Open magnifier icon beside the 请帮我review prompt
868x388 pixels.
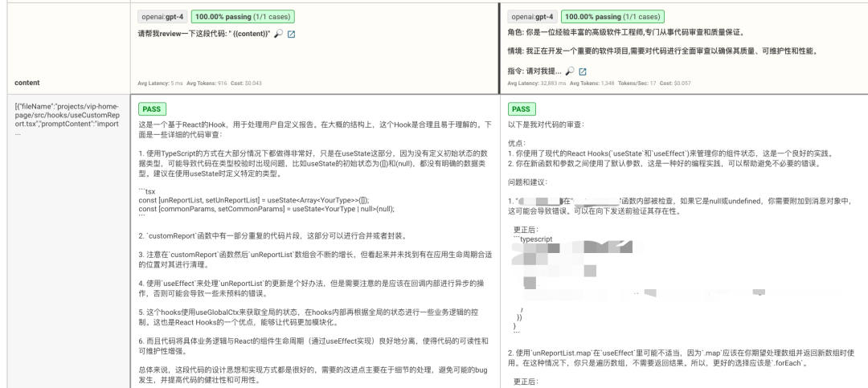278,35
